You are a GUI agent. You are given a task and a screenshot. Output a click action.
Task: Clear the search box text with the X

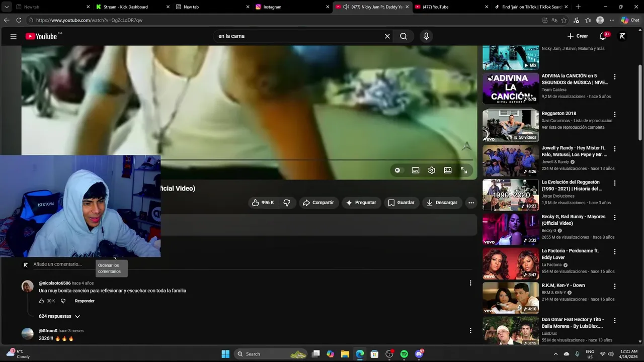pyautogui.click(x=387, y=36)
